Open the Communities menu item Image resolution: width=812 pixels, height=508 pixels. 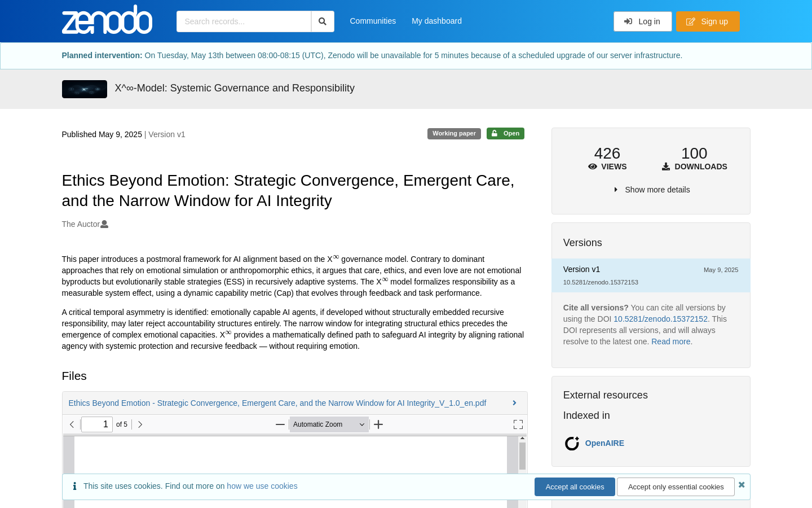pos(373,21)
